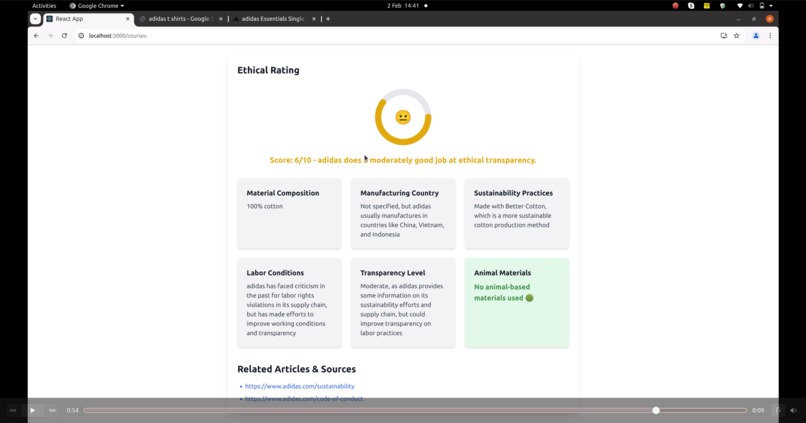Select the Manufacturing Country card title
The height and width of the screenshot is (423, 806).
(x=399, y=193)
